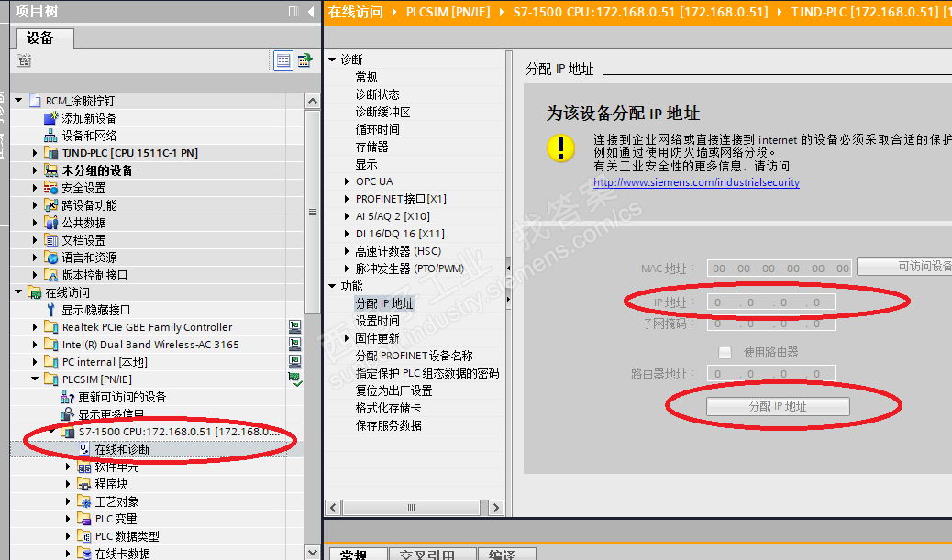Click the Update accessible devices (更新可访问的设备) icon
Image resolution: width=952 pixels, height=560 pixels.
(67, 398)
